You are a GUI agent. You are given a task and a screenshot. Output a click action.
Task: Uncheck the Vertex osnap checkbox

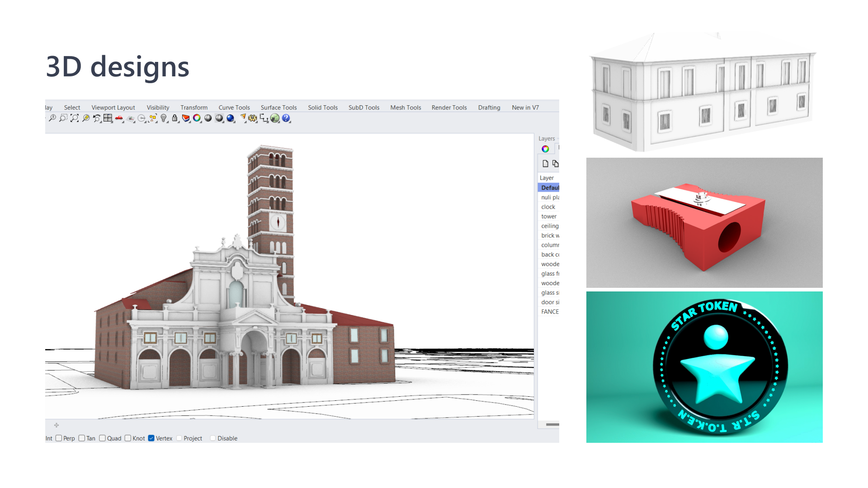[x=151, y=438]
